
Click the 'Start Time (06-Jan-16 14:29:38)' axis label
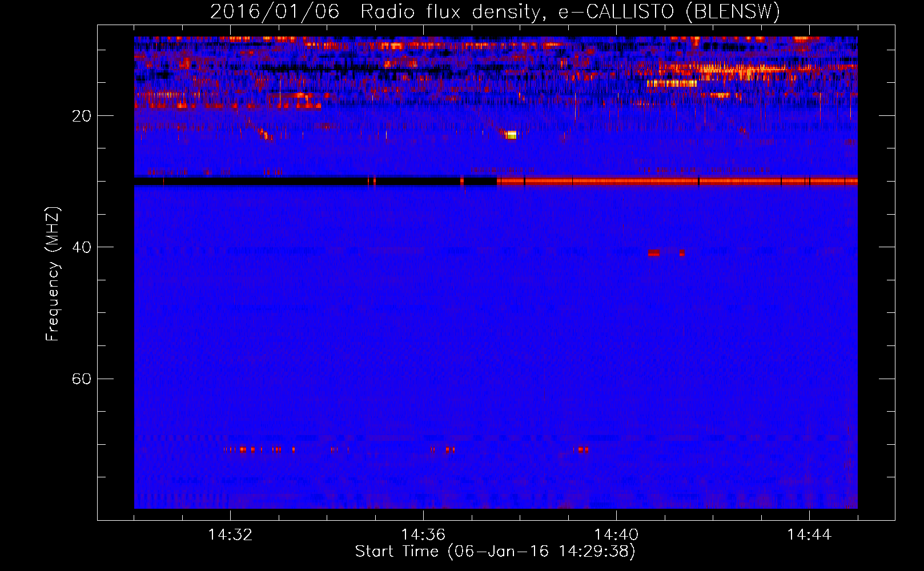pos(495,552)
